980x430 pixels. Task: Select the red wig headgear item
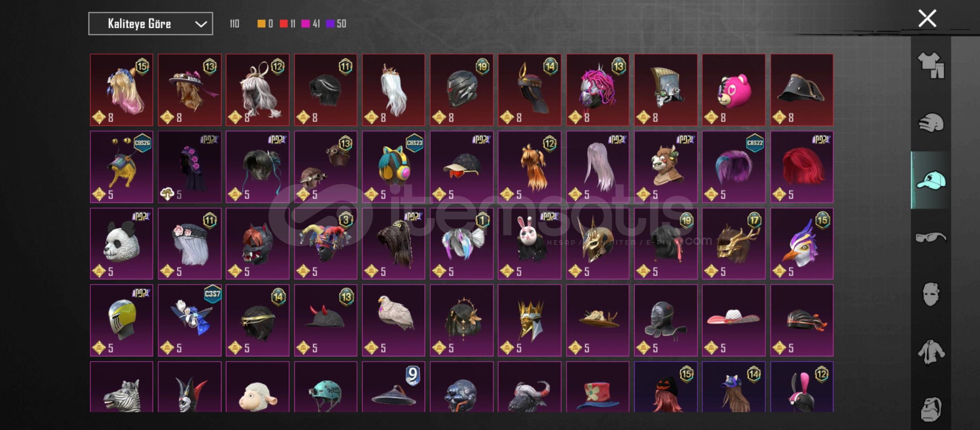tap(802, 167)
